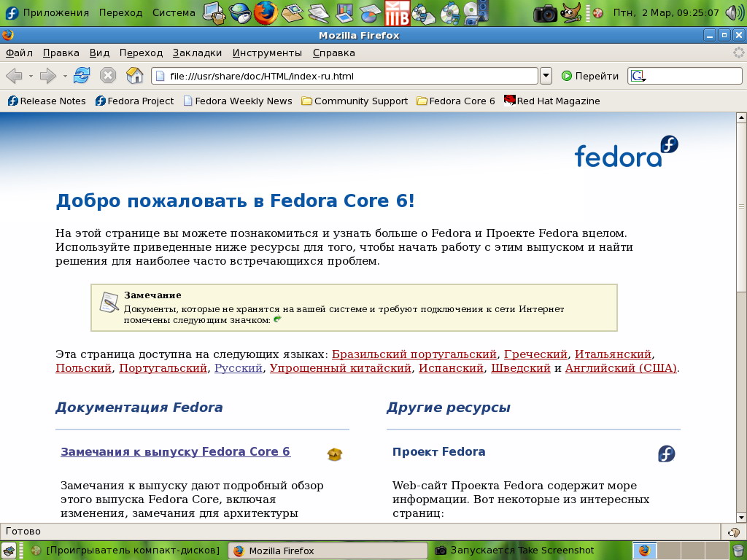Open the home page with the Home icon

click(x=134, y=75)
